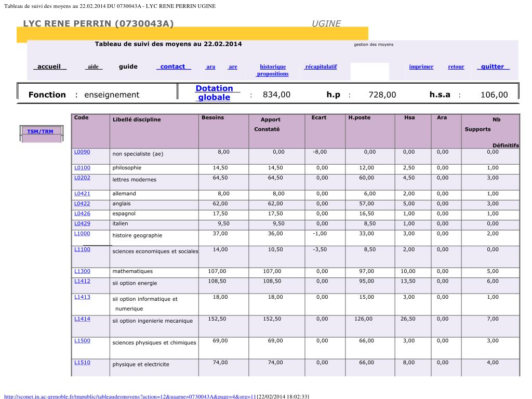
Task: Click the Nb Supports Définitifs header
Action: (491, 132)
